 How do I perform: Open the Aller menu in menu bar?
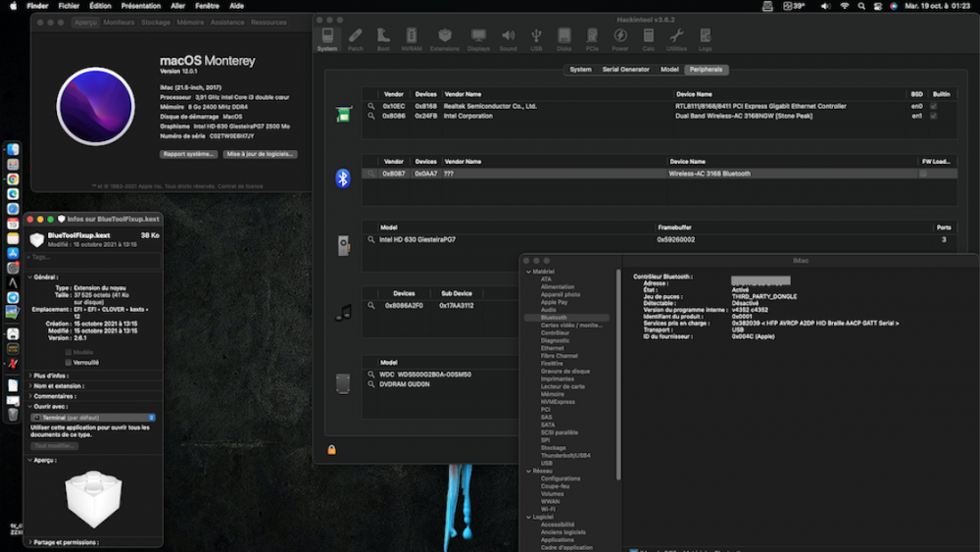(x=178, y=6)
